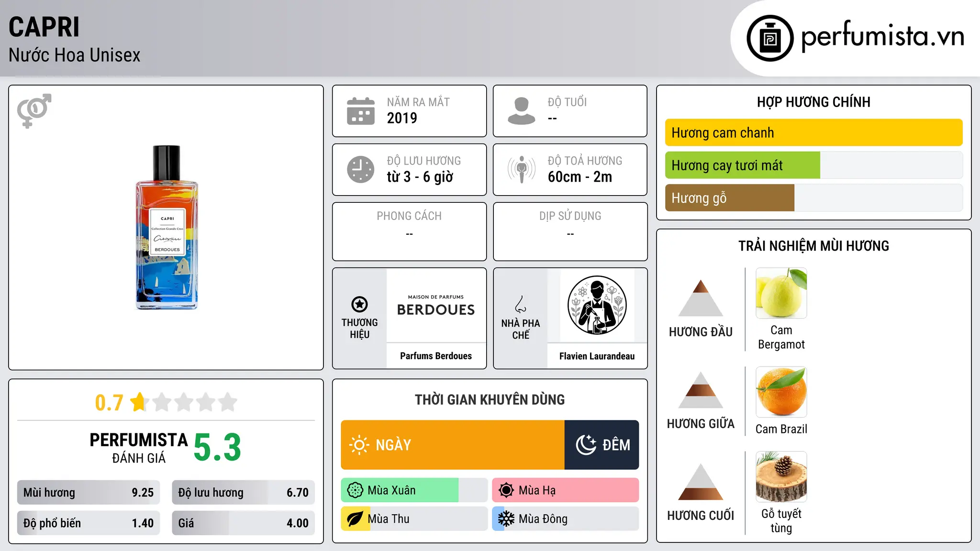980x551 pixels.
Task: Click the Cam Bergamot note label
Action: (781, 337)
